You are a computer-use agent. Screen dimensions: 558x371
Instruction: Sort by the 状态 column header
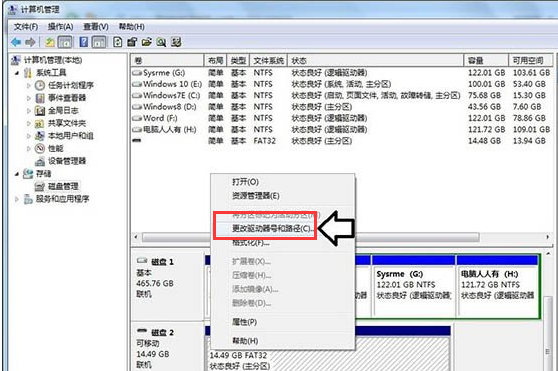375,60
